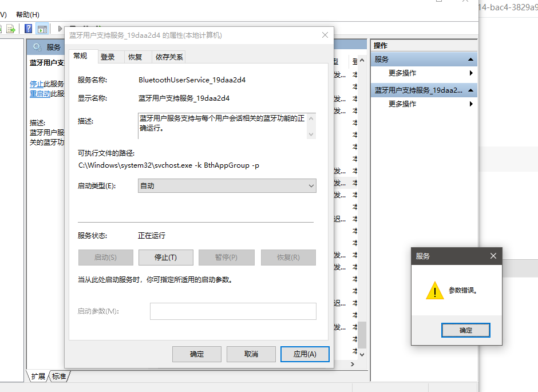Click the start service play toolbar icon
This screenshot has width=538, height=392.
pos(60,29)
